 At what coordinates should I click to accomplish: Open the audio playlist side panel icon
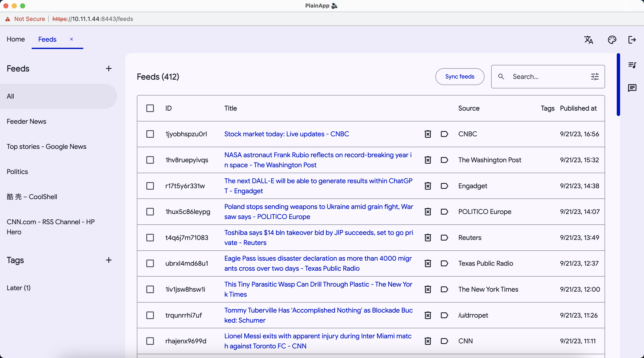click(x=632, y=65)
